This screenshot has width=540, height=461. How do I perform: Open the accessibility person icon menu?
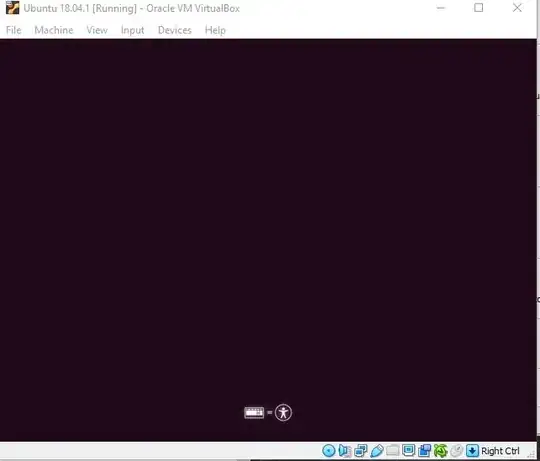(x=283, y=412)
